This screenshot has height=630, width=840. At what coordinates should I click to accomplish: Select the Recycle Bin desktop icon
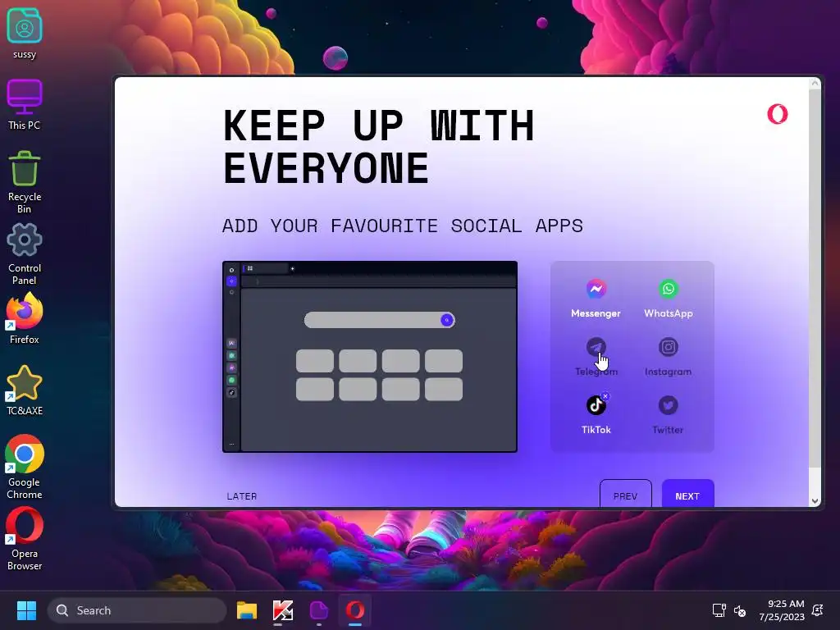pos(24,182)
